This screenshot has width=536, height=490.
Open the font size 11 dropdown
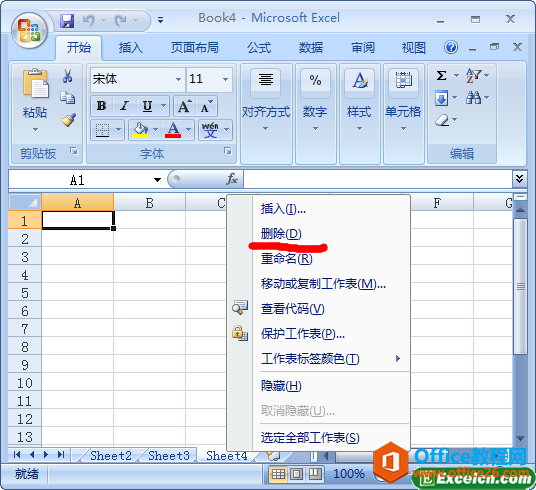(225, 79)
